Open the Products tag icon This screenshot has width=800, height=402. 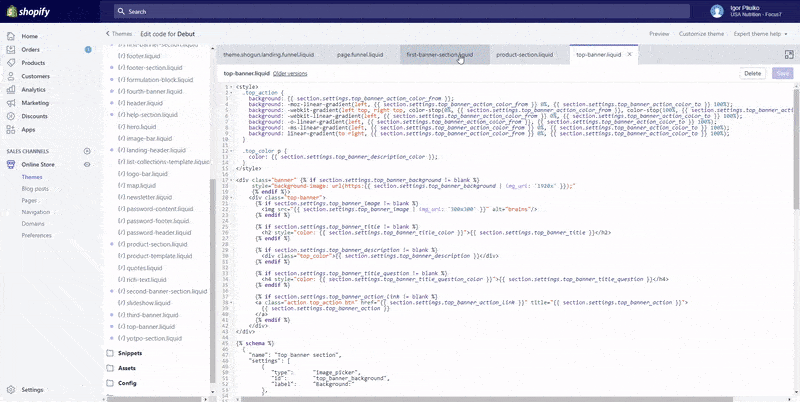click(11, 63)
